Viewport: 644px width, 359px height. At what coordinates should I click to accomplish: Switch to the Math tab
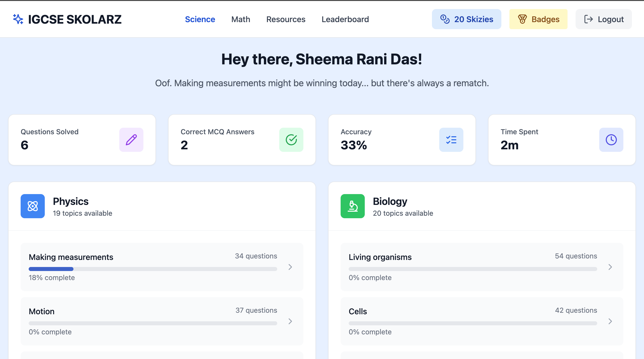pyautogui.click(x=241, y=19)
